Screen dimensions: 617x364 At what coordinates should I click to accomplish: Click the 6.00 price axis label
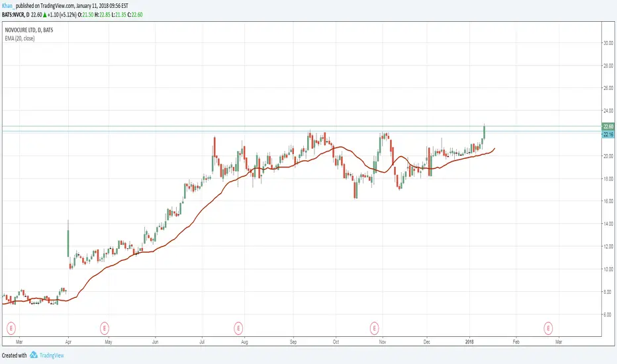(608, 315)
